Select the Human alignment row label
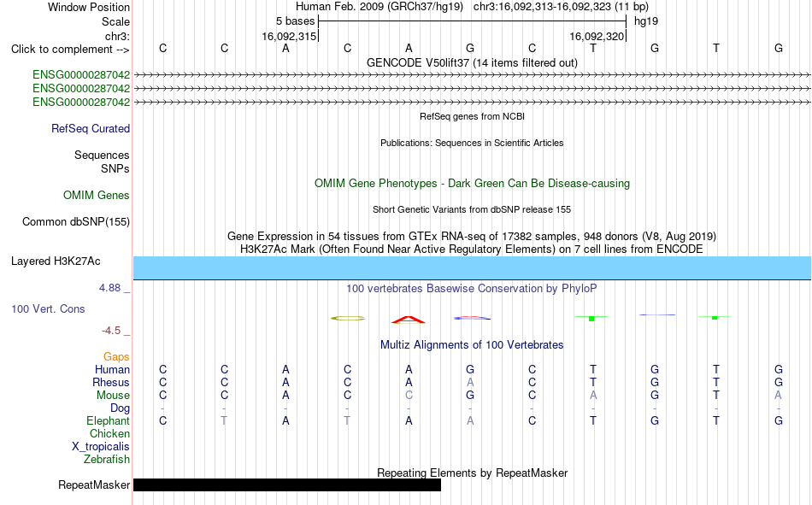Screen dimensions: 812x505 tap(112, 369)
